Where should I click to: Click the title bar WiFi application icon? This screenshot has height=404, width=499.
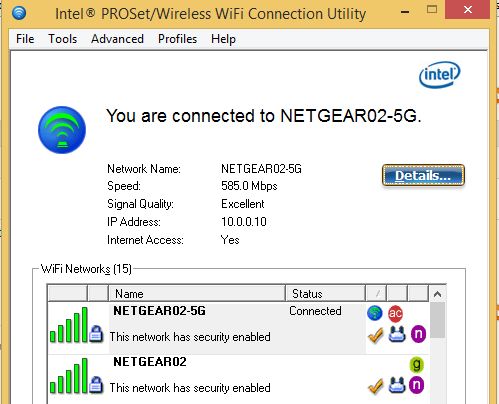[19, 13]
